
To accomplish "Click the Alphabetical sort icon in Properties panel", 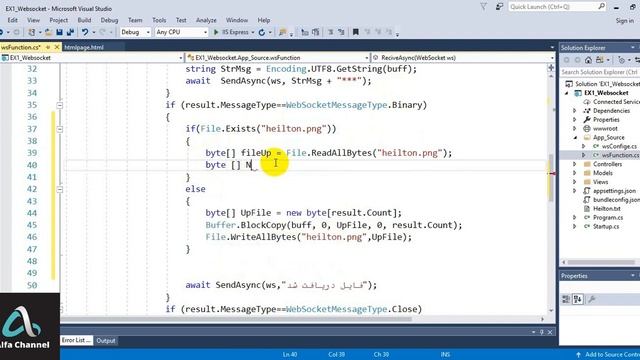I will pyautogui.click(x=578, y=299).
